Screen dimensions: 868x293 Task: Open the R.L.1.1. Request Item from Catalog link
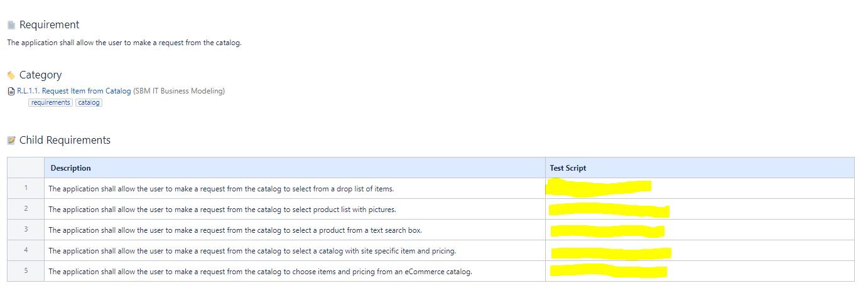[x=74, y=91]
